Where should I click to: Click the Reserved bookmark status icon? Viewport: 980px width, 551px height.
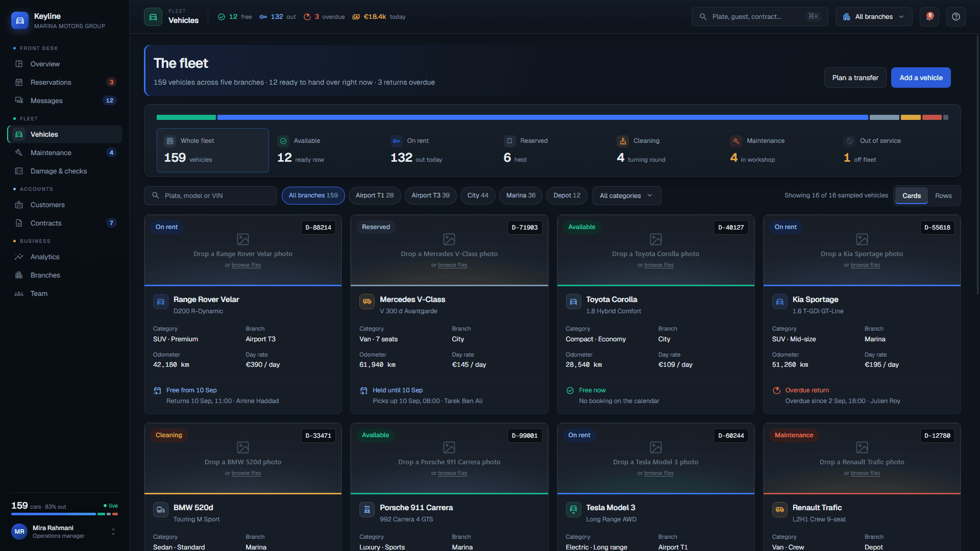(x=509, y=141)
